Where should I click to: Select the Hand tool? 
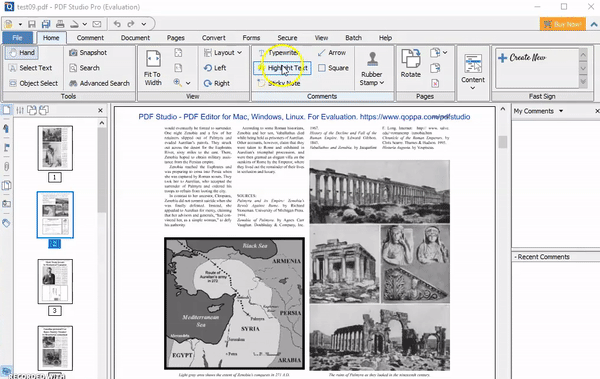[x=22, y=52]
